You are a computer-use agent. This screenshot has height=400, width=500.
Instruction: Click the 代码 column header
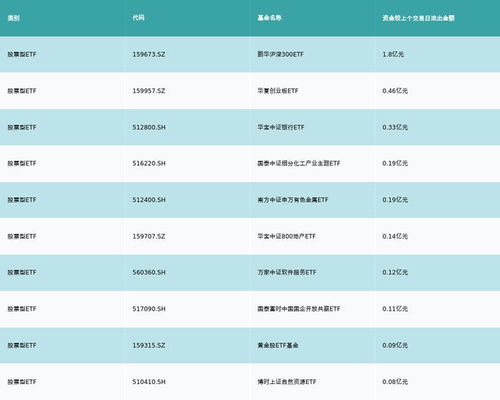[138, 18]
